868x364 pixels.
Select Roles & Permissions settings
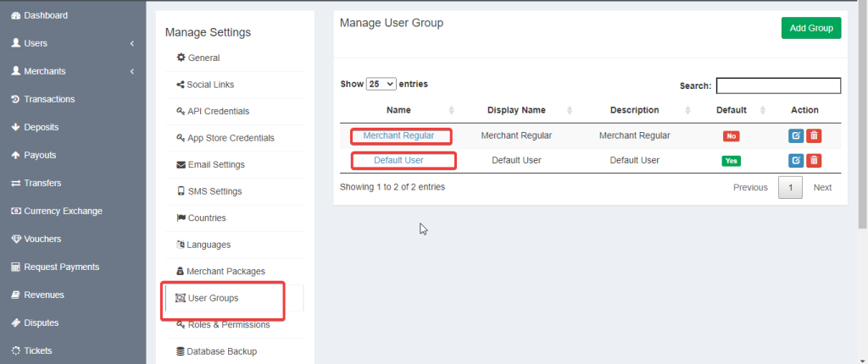point(227,325)
